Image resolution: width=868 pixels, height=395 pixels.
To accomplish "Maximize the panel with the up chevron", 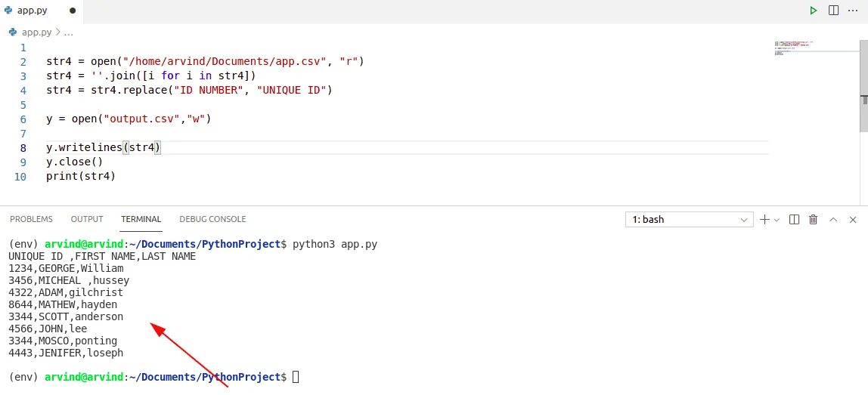I will click(833, 219).
